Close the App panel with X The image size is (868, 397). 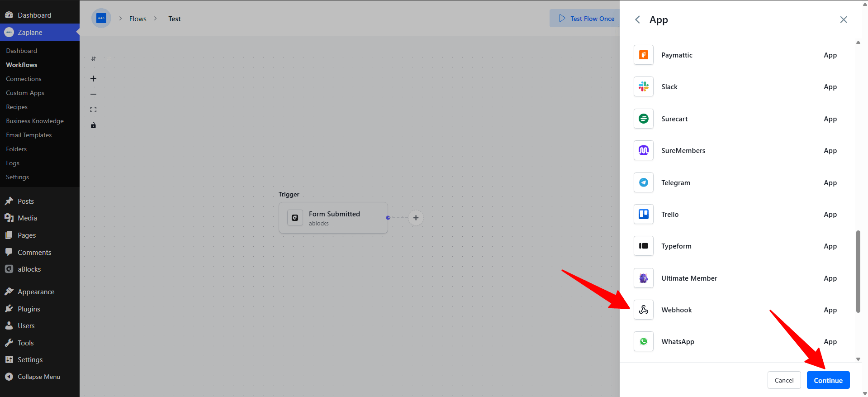[843, 19]
